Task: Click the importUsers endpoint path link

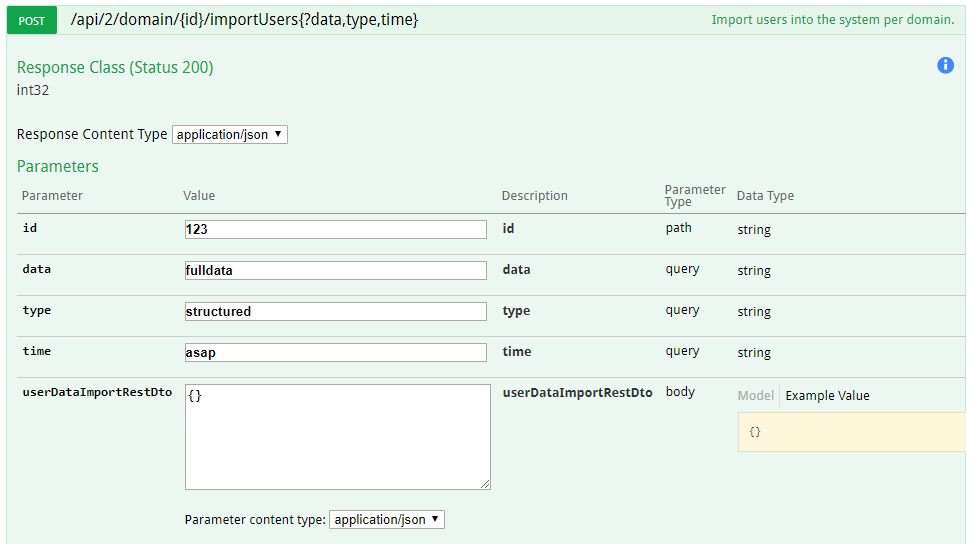Action: click(244, 19)
